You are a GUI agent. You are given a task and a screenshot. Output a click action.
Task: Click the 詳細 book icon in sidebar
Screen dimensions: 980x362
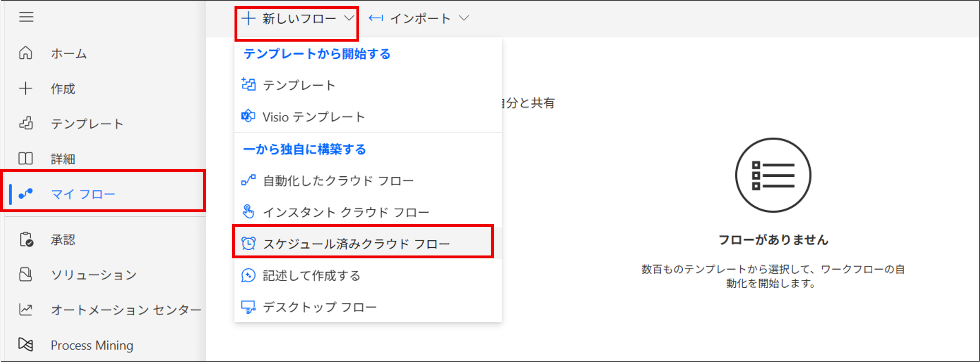coord(26,158)
